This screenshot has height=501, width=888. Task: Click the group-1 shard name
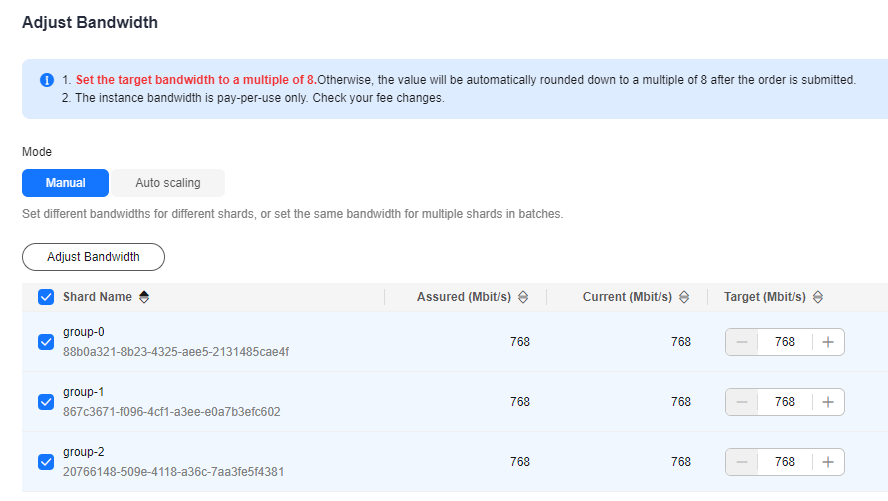pyautogui.click(x=84, y=392)
